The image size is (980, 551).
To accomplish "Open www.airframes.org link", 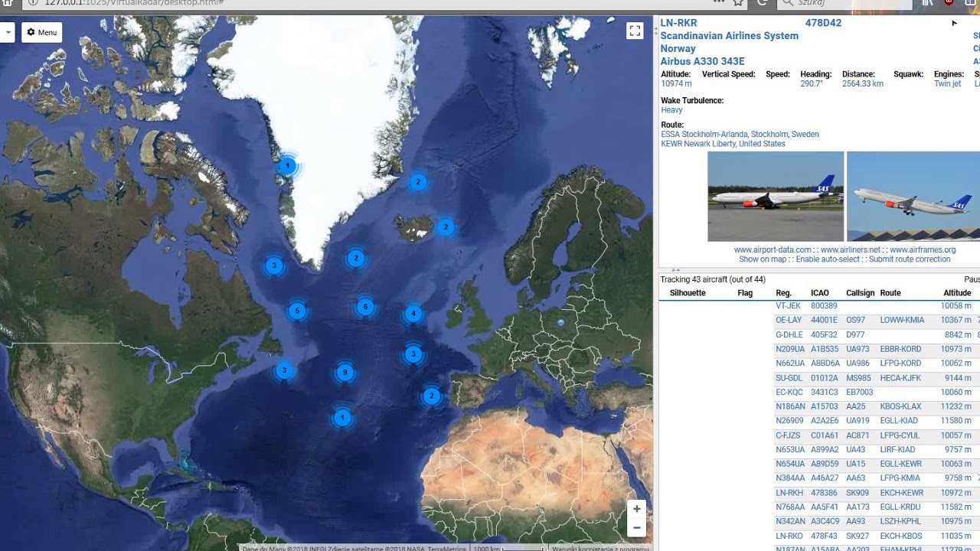I will (x=923, y=249).
